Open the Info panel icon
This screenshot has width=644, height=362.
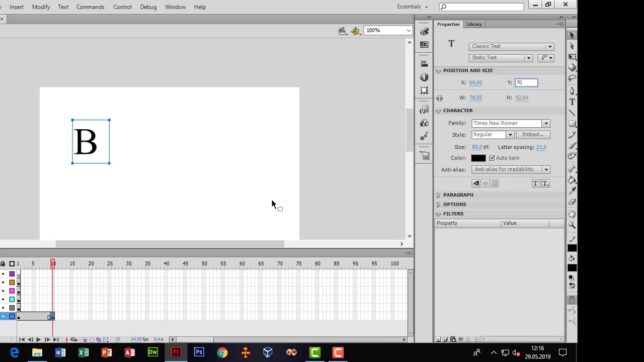424,77
